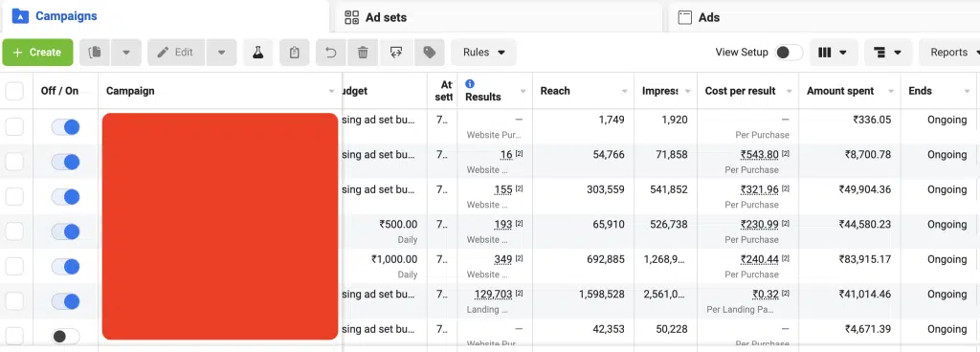This screenshot has height=352, width=980.
Task: Click the undo arrow icon
Action: tap(331, 53)
